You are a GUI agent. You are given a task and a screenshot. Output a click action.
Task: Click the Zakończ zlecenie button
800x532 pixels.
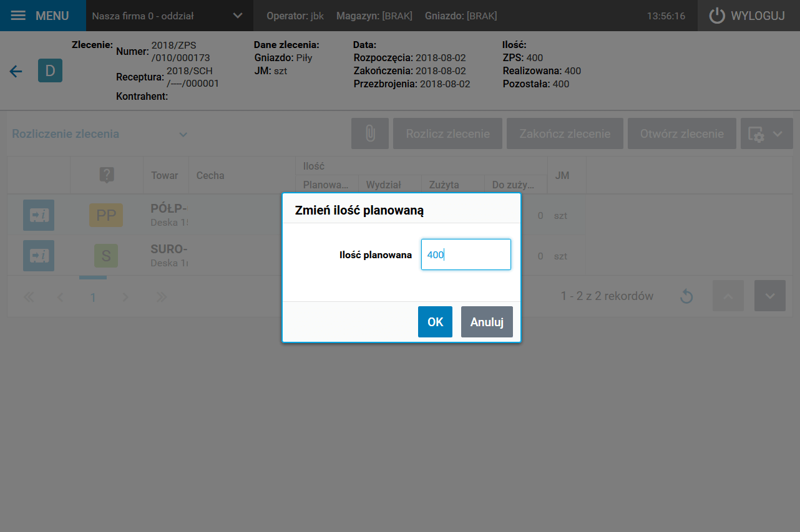[565, 133]
